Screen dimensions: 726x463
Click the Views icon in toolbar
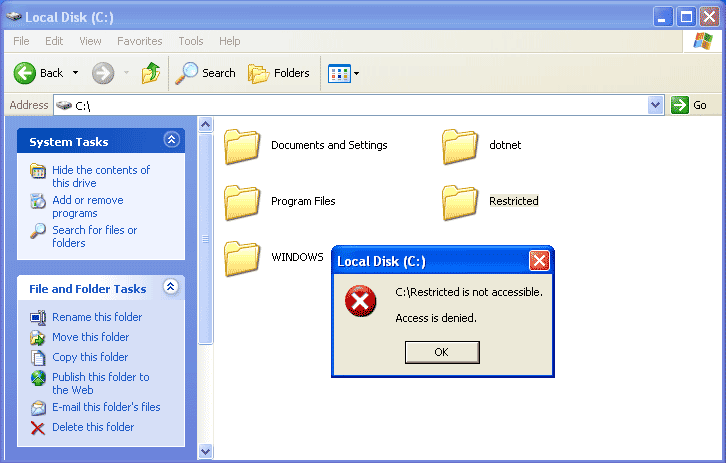[339, 74]
